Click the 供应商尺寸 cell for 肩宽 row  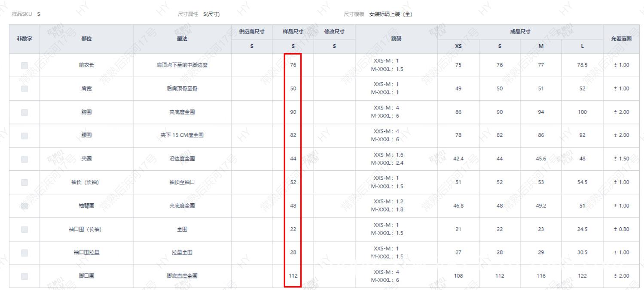[x=251, y=89]
